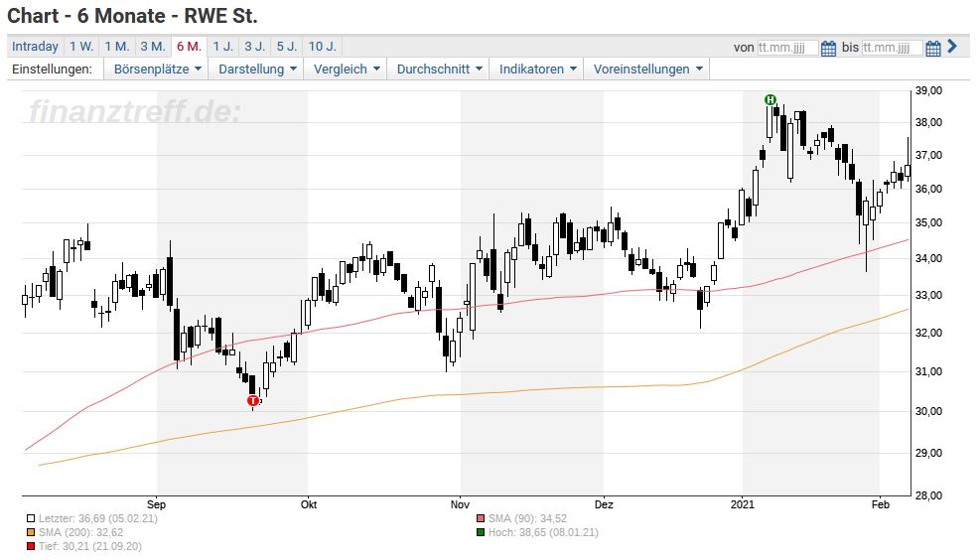Switch to the 3 J. range tab

pyautogui.click(x=255, y=47)
